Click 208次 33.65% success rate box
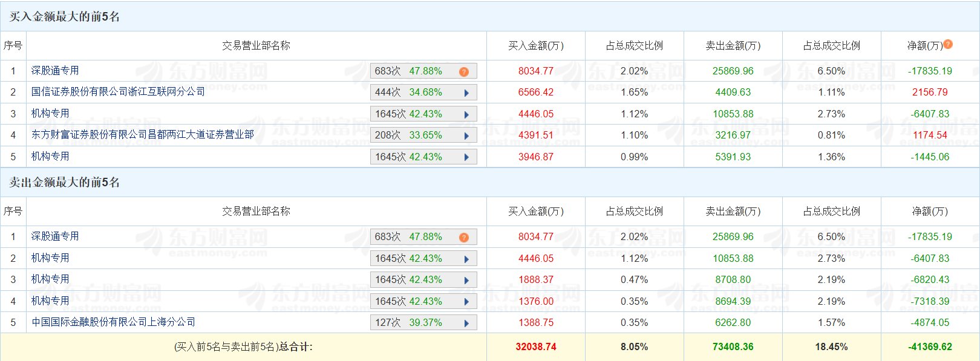 [409, 135]
